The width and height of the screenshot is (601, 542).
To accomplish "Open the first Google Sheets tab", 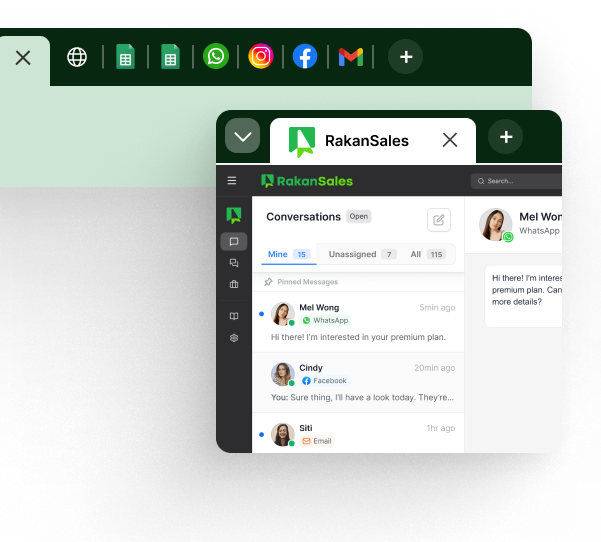I will click(125, 57).
